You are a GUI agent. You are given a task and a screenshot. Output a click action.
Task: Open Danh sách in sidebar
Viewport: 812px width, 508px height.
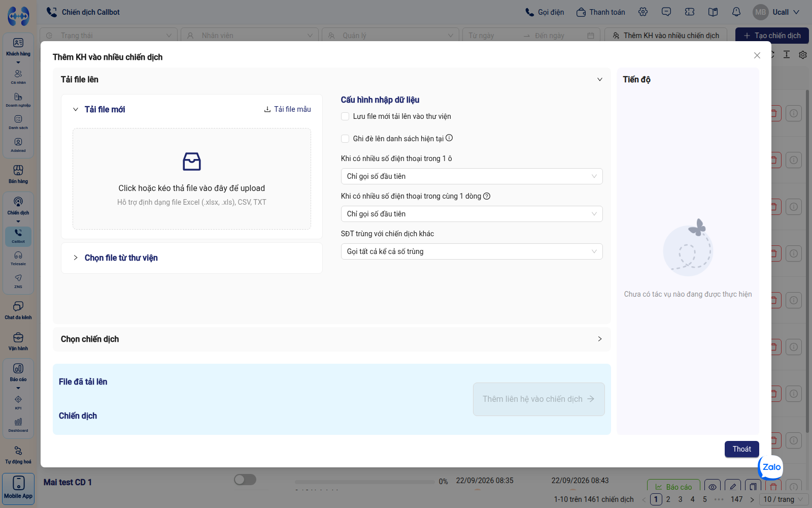[18, 122]
